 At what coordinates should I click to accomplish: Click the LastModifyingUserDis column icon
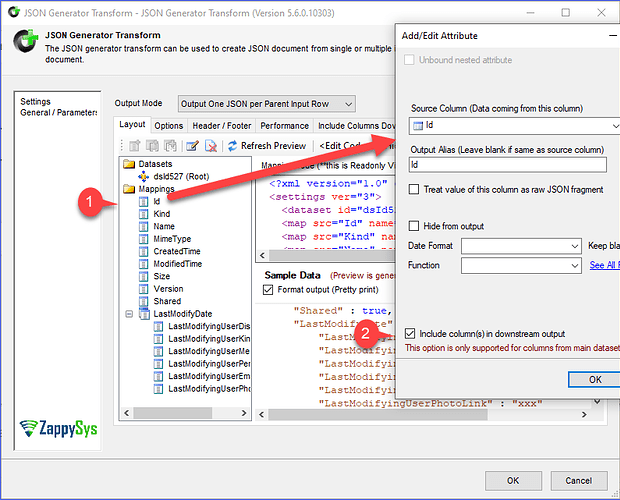(x=158, y=326)
